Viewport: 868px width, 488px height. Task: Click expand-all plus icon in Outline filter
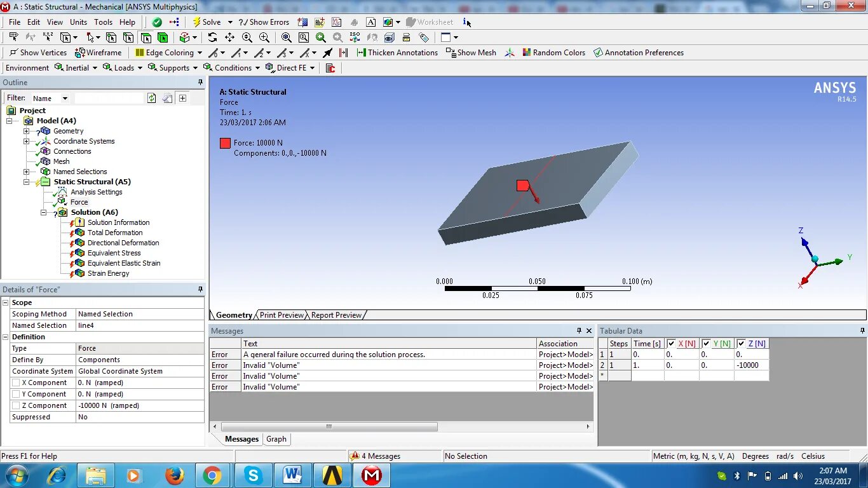click(182, 98)
